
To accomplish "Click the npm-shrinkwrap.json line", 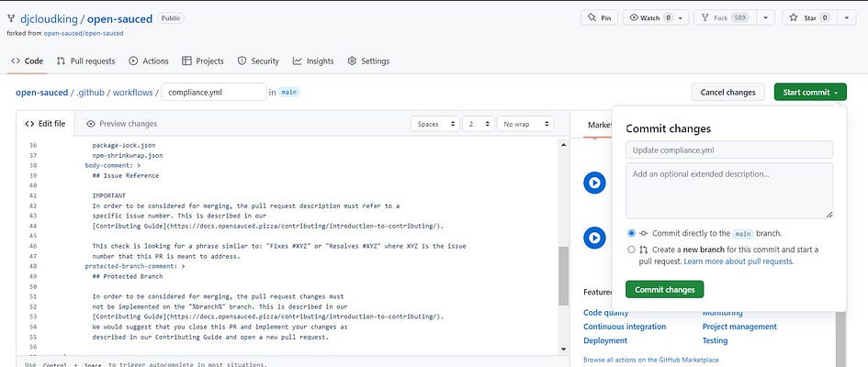I will (128, 155).
